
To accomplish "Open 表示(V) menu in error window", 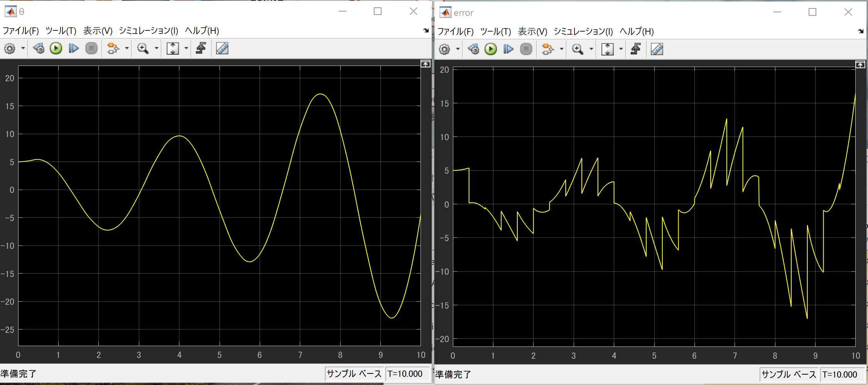I will point(533,32).
